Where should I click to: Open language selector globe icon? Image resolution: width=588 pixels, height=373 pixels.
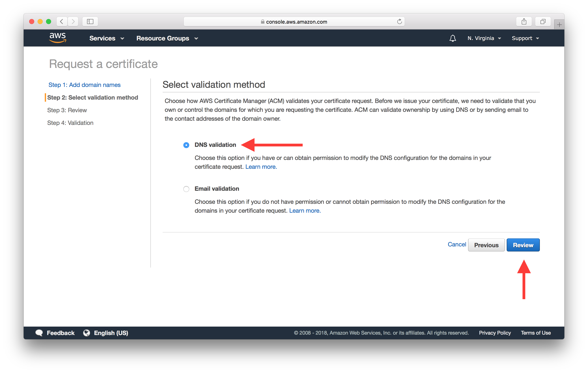87,333
